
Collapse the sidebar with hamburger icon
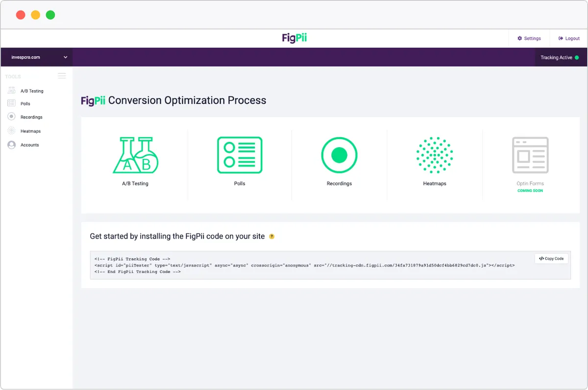pos(62,76)
